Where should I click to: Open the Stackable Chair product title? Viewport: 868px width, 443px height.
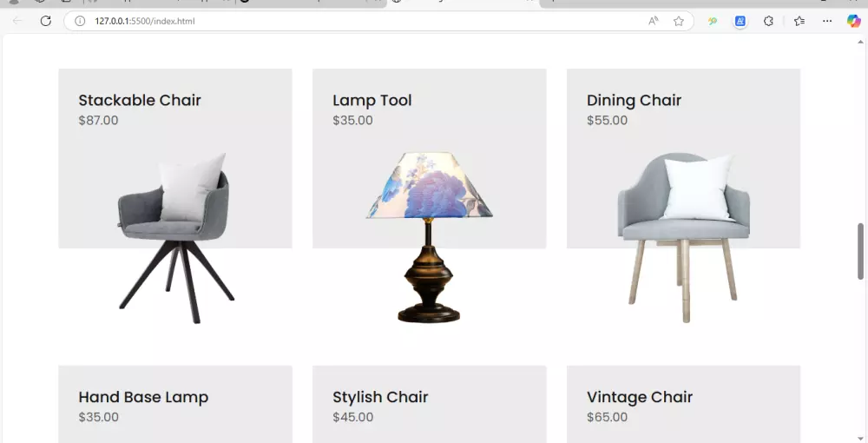pyautogui.click(x=140, y=100)
